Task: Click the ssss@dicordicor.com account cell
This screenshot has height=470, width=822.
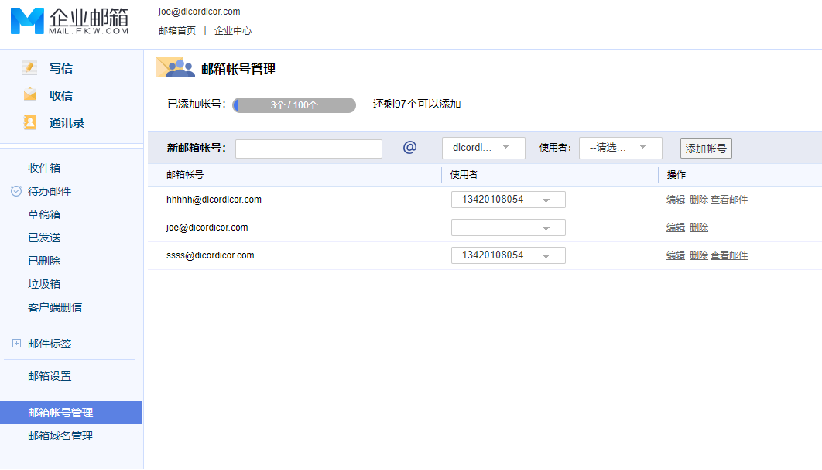Action: 210,255
